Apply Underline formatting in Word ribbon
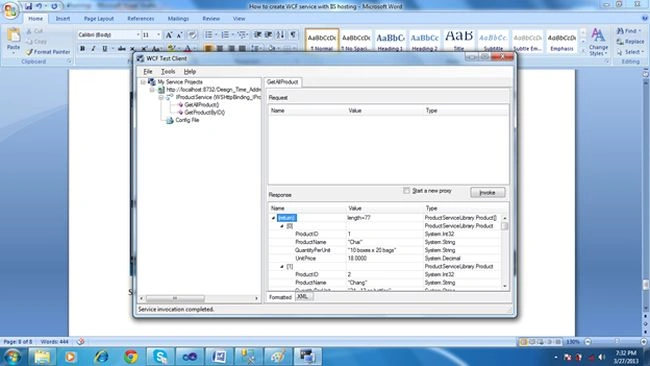 pyautogui.click(x=104, y=48)
